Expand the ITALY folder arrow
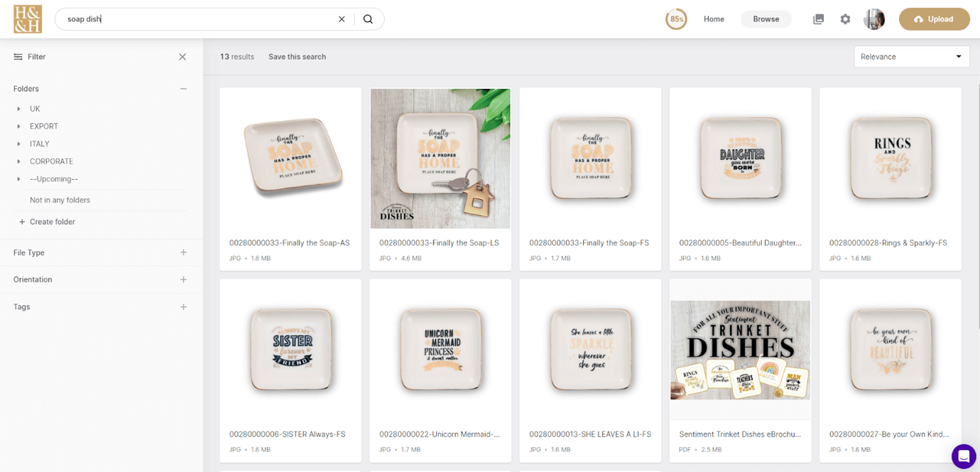 [19, 144]
